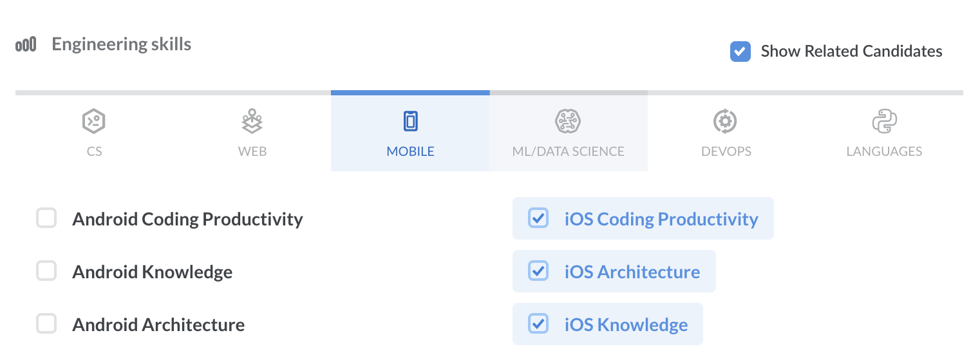Open the DEVOPS tab label
Screen dimensions: 980x362
pos(726,152)
